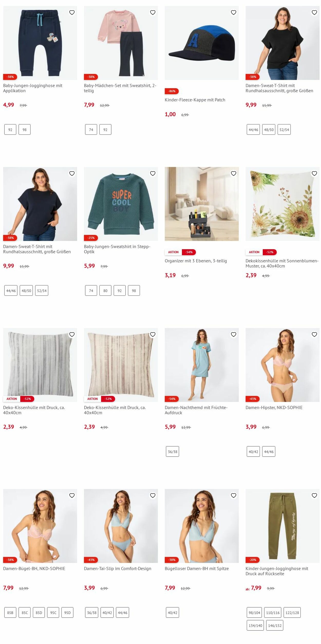Heart the Damen-Nachthemd mit Früchte-Aufdruck
This screenshot has width=321, height=644.
click(x=233, y=334)
